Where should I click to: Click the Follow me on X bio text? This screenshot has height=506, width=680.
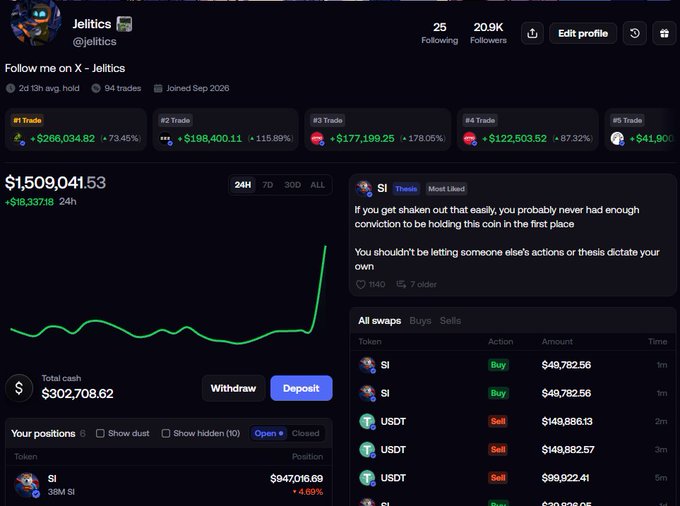(65, 69)
